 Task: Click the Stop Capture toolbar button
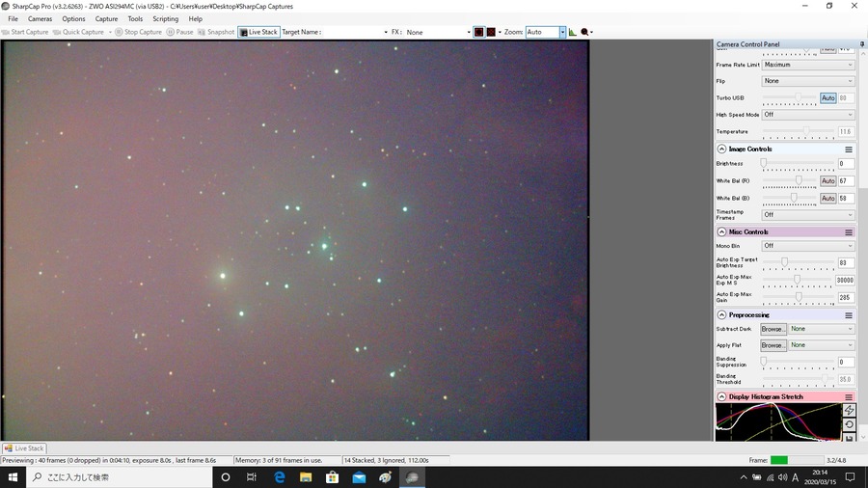coord(138,32)
